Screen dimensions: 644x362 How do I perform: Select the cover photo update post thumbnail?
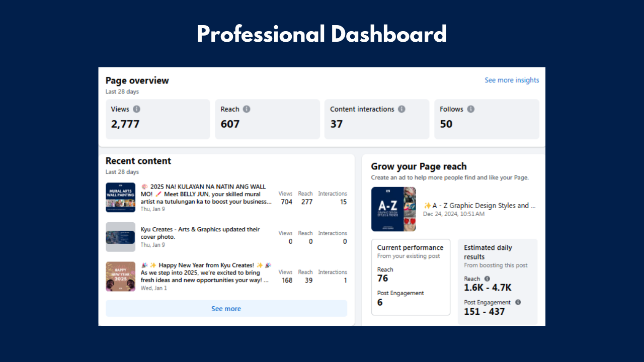120,237
